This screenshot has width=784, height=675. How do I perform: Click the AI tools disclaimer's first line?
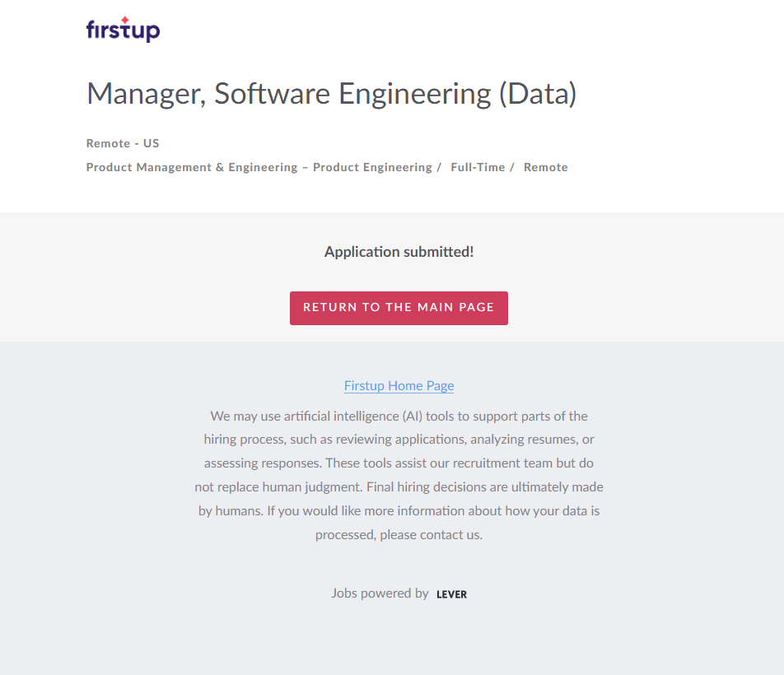pos(399,416)
